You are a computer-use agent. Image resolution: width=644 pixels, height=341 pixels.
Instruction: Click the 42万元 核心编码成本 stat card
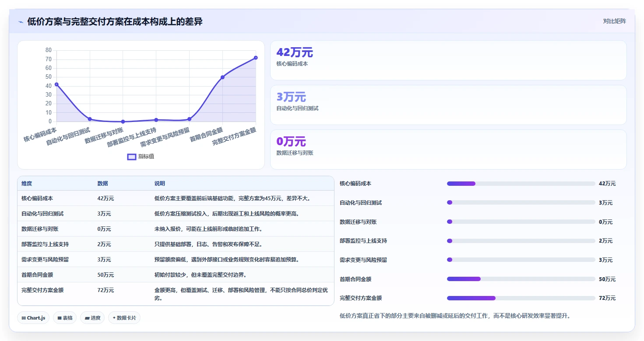point(448,60)
